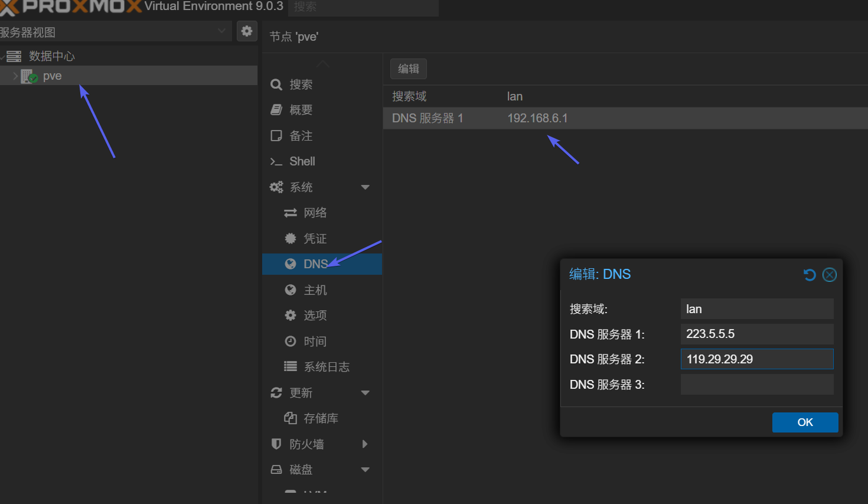This screenshot has height=504, width=868.
Task: Click the exchange arrows Network icon
Action: (291, 213)
